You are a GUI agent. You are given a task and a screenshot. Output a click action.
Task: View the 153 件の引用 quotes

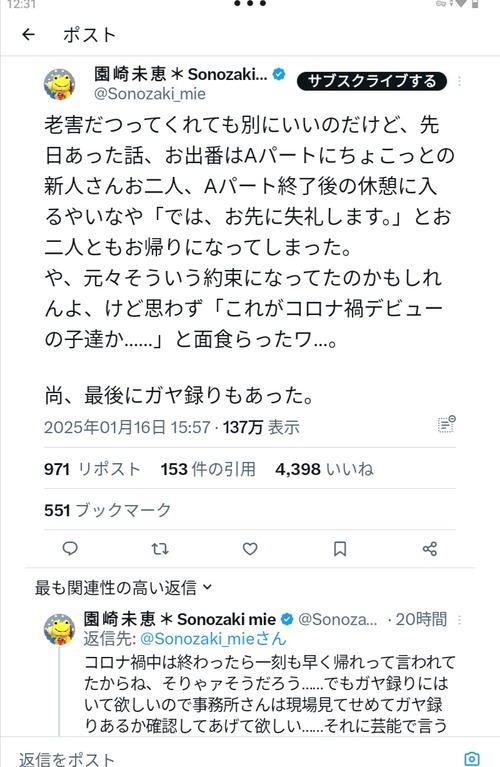pyautogui.click(x=208, y=469)
